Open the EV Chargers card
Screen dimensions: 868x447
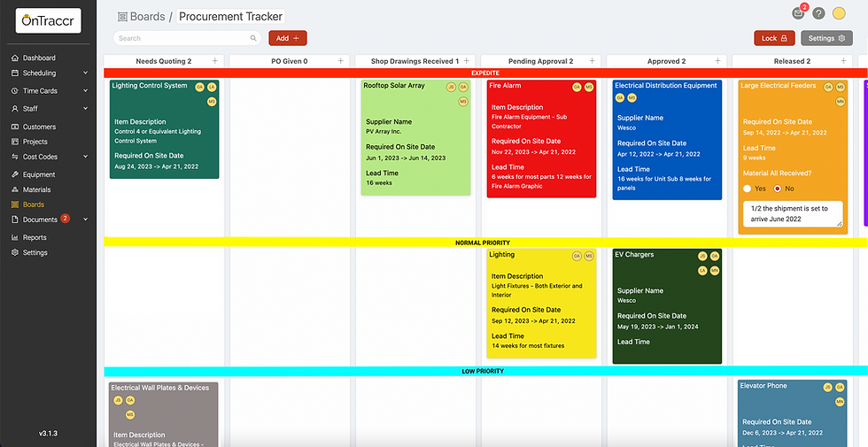[x=667, y=306]
